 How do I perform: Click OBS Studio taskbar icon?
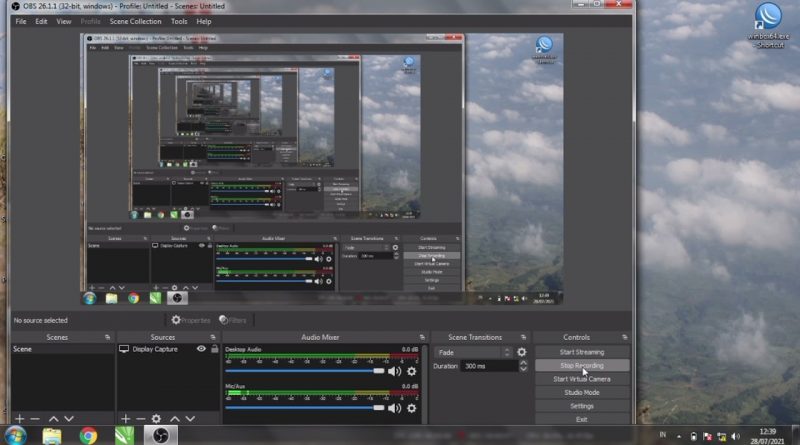click(x=161, y=436)
